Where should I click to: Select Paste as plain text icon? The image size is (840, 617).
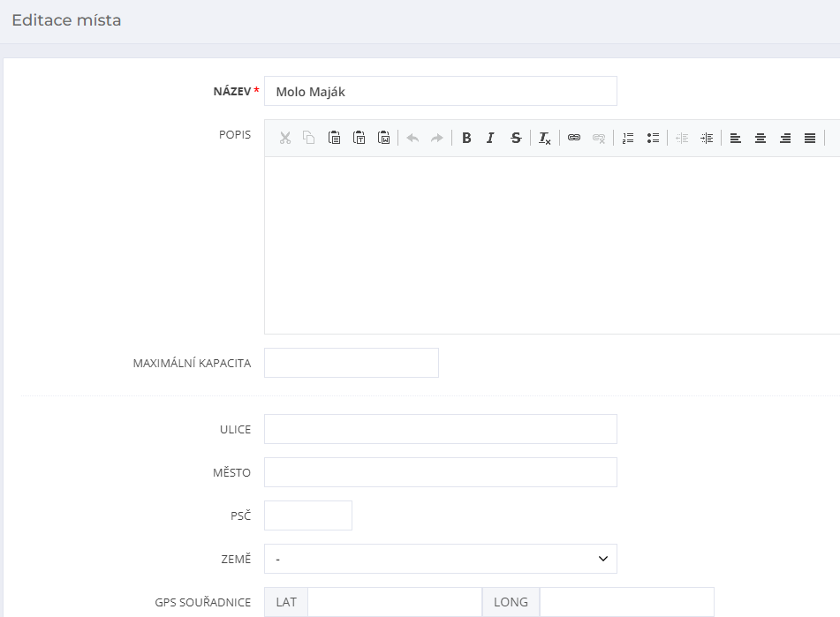pos(359,138)
